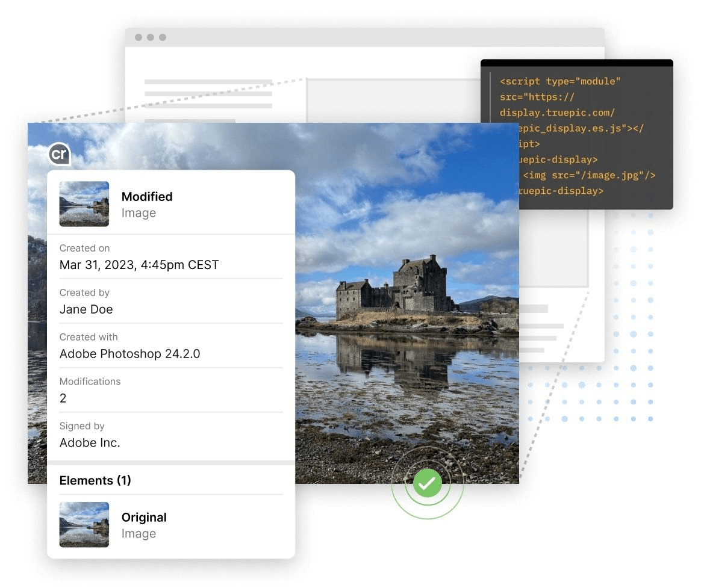Click the 'Original' element label

pos(144,518)
